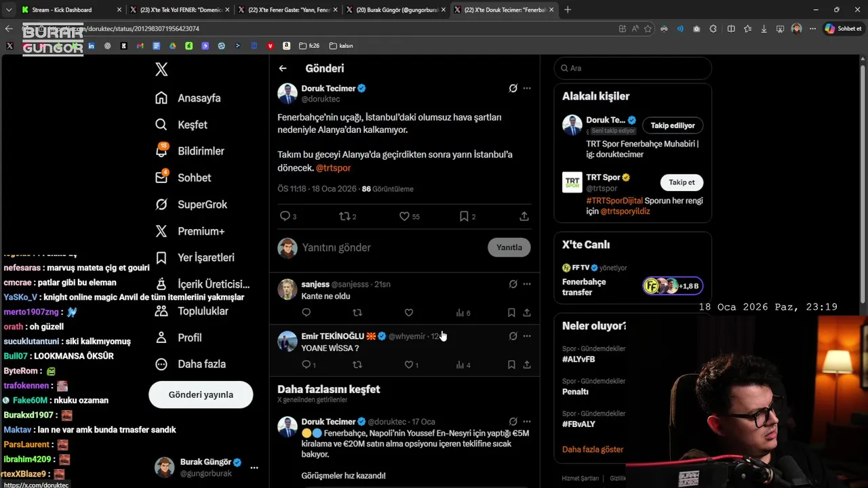Open Anasayfa home in the sidebar
The width and height of the screenshot is (868, 488).
188,98
